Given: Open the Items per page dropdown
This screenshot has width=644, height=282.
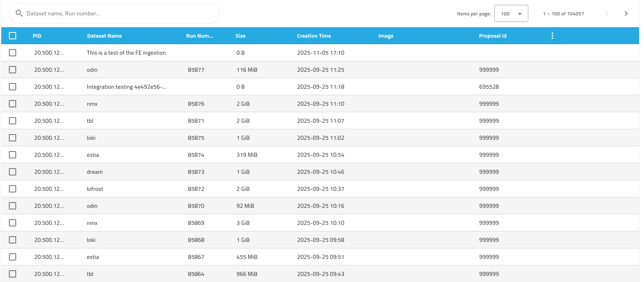Looking at the screenshot, I should pyautogui.click(x=511, y=13).
